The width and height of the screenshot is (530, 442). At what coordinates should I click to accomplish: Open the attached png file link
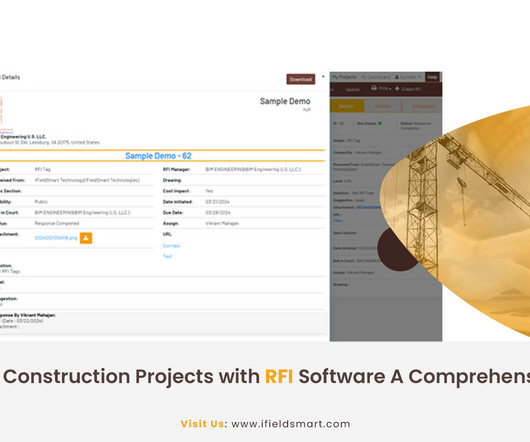pos(56,238)
